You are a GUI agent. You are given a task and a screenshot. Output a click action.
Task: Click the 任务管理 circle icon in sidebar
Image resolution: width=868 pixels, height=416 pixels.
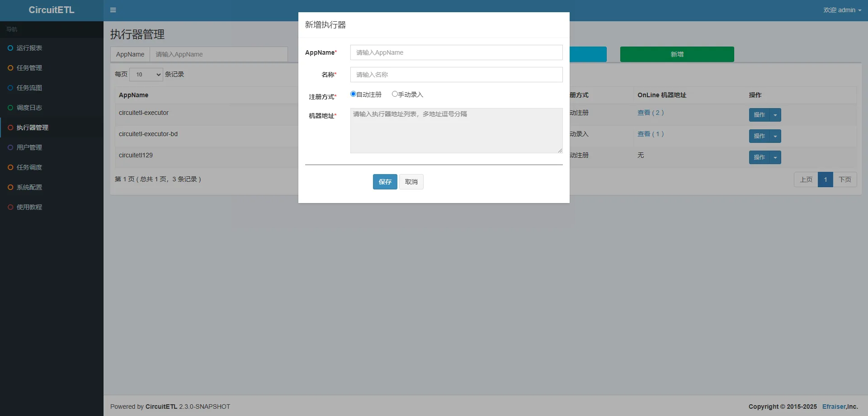pos(10,68)
